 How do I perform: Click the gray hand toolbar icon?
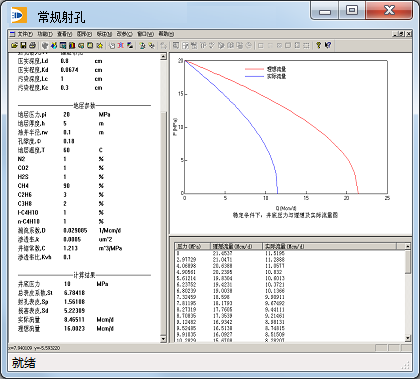tap(45, 45)
